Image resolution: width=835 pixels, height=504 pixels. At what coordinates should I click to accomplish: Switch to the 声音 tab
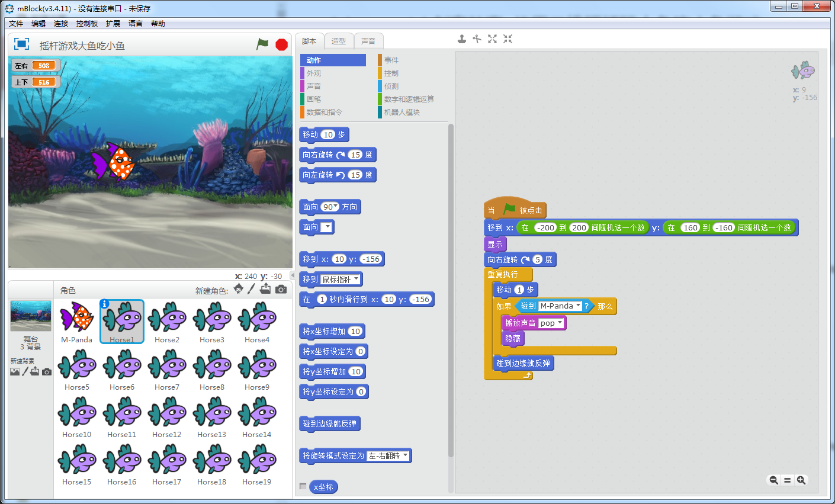coord(368,41)
